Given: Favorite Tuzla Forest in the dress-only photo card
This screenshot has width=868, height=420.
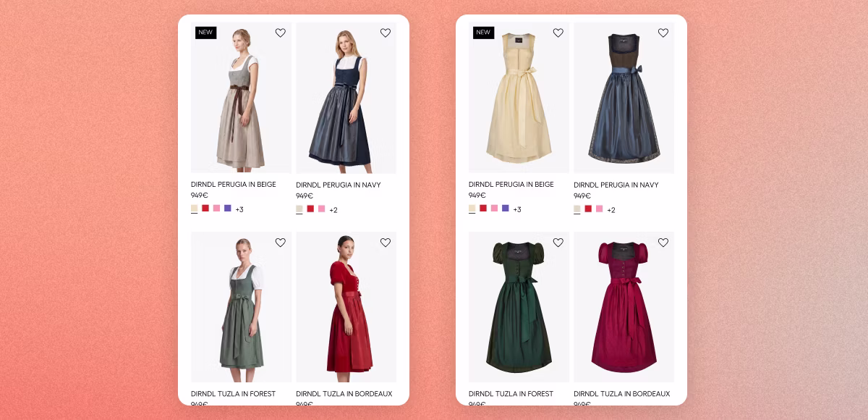Looking at the screenshot, I should (x=558, y=243).
